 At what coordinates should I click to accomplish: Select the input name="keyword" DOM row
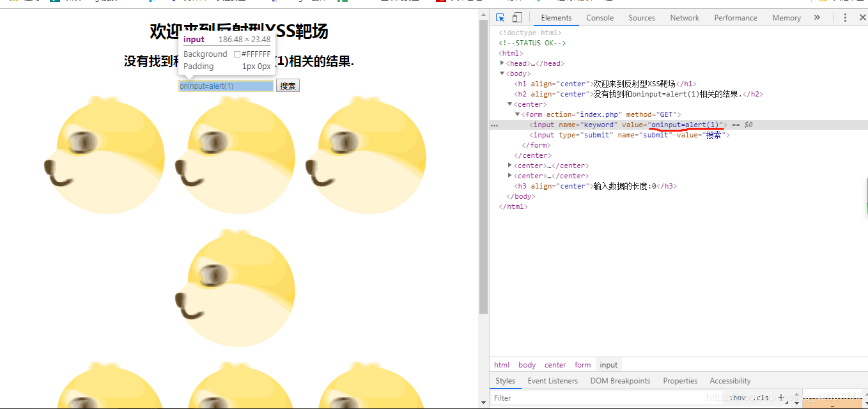678,125
